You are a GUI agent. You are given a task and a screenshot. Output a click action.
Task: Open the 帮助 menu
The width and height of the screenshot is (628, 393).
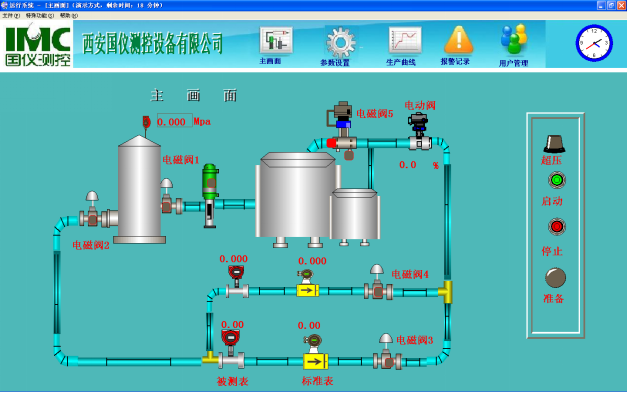coord(68,16)
